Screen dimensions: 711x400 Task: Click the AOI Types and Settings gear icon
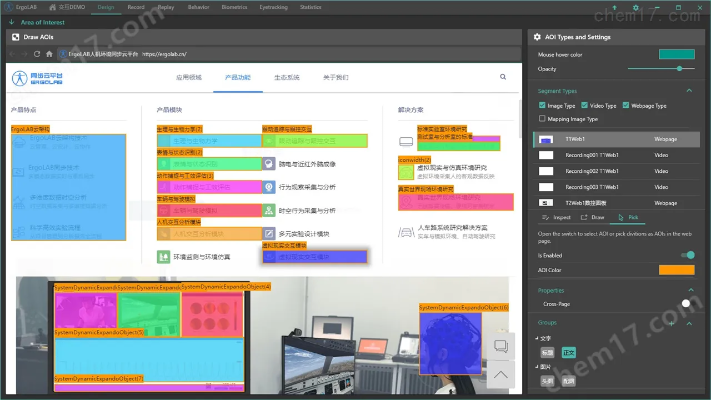538,37
